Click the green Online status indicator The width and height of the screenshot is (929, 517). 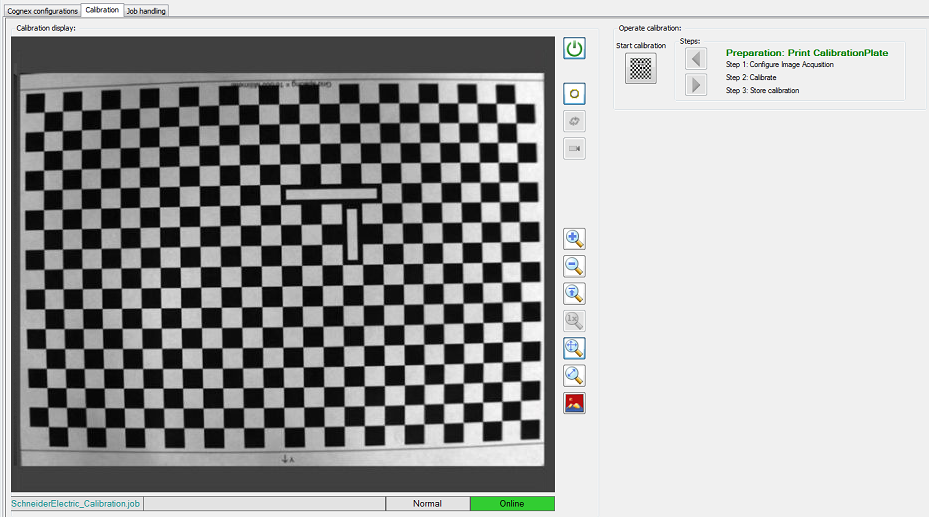click(512, 504)
